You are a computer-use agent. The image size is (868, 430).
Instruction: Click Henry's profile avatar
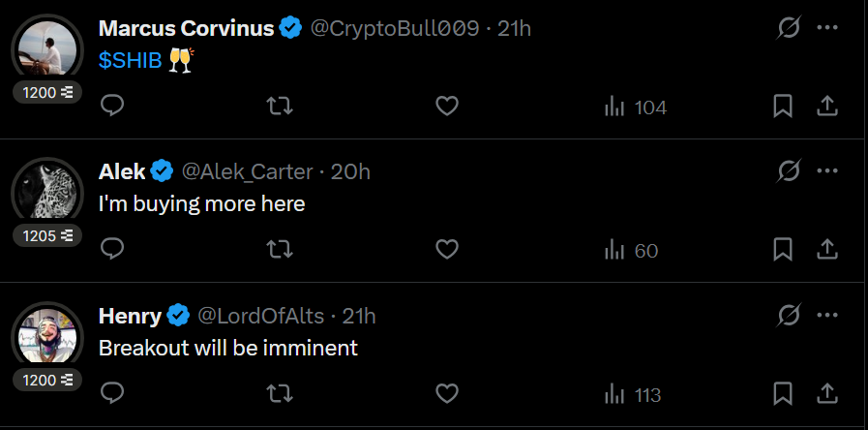(47, 338)
